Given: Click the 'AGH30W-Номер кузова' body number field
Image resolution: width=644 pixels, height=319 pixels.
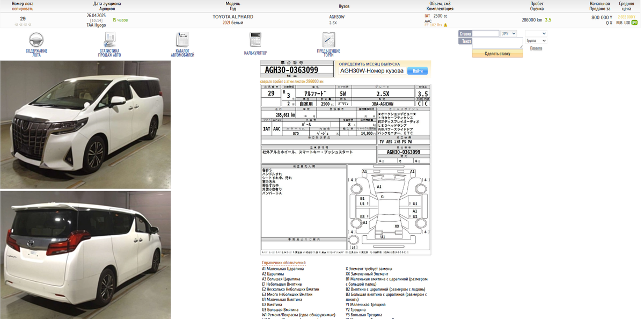Looking at the screenshot, I should (x=372, y=71).
